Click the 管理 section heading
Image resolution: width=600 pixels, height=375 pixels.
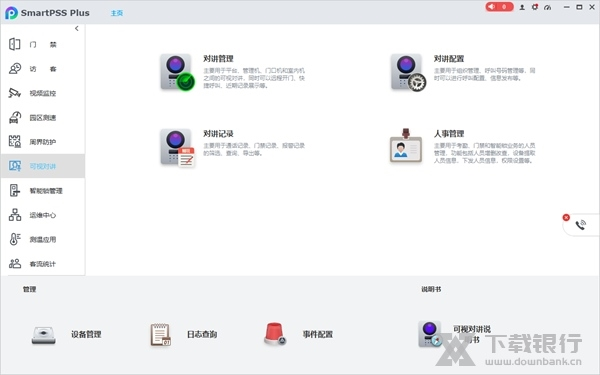[x=29, y=289]
